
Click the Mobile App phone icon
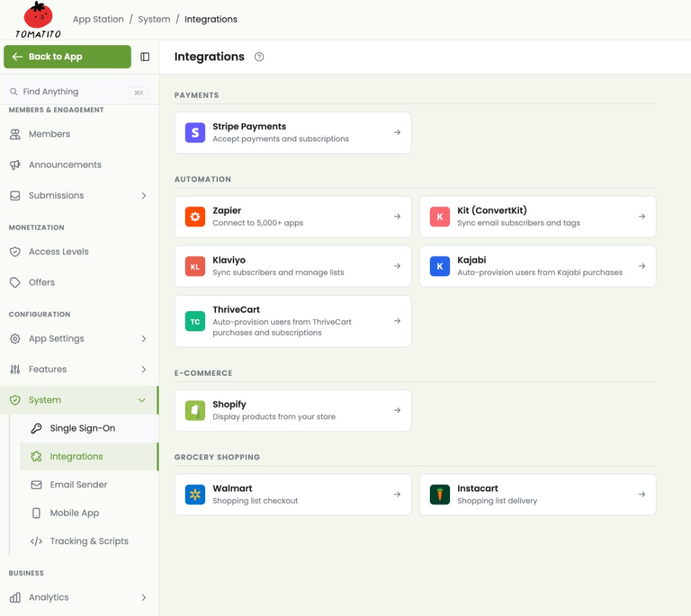36,513
